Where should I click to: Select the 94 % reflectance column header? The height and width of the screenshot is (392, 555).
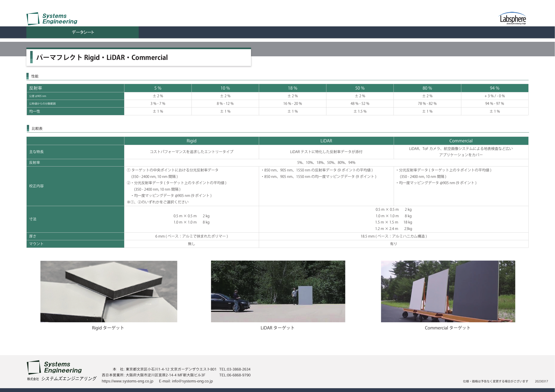[494, 88]
